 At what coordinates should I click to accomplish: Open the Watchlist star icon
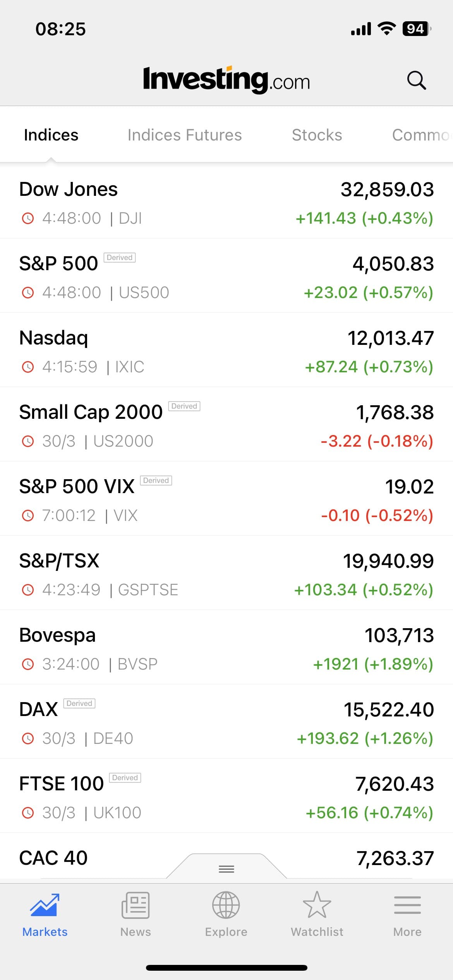click(317, 905)
